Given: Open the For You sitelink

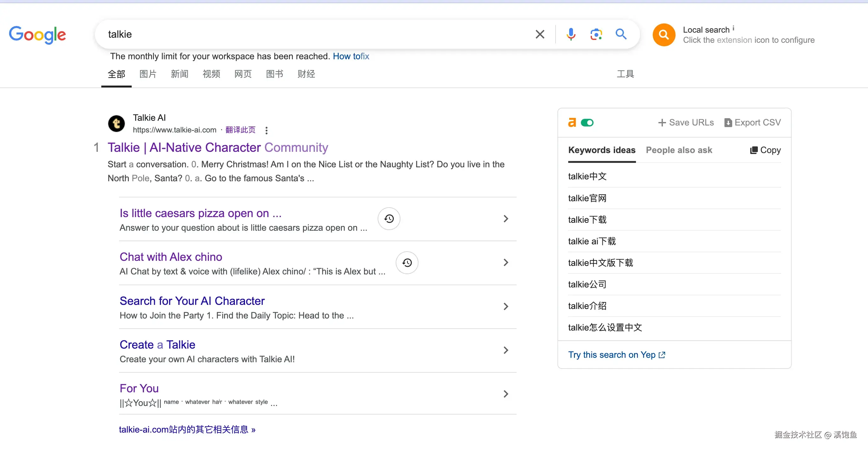Looking at the screenshot, I should click(x=139, y=389).
